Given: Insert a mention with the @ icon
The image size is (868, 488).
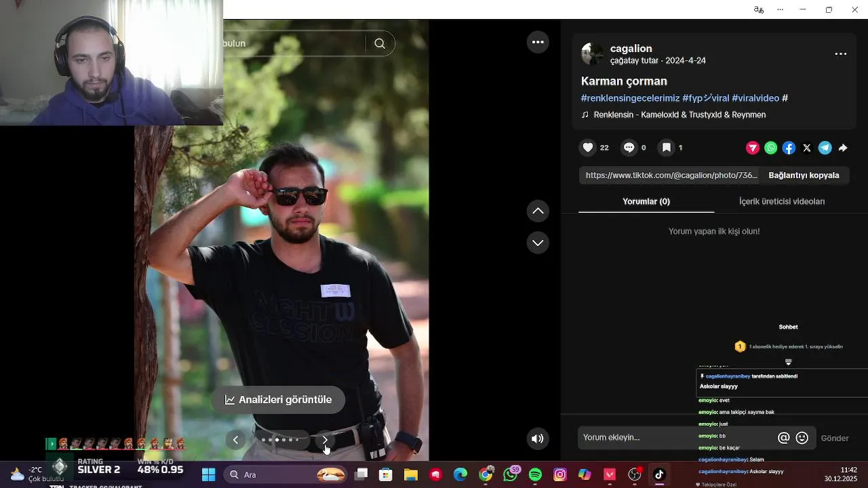Looking at the screenshot, I should [x=784, y=438].
